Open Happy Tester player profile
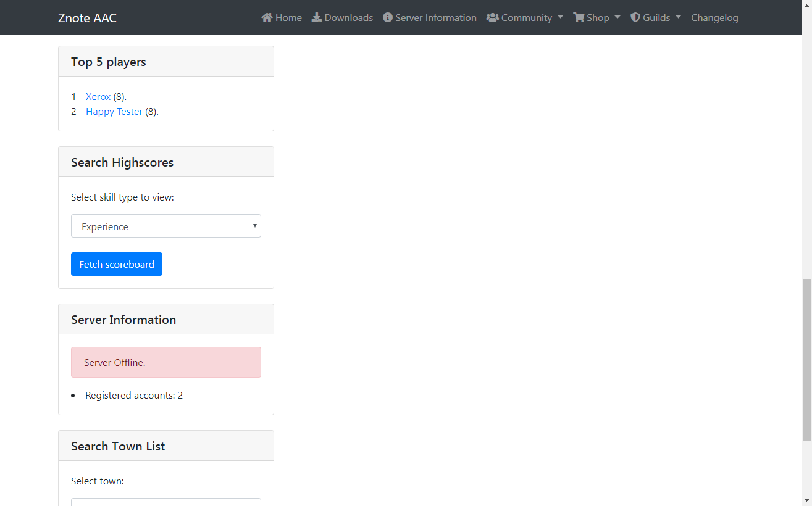The height and width of the screenshot is (506, 812). [114, 111]
